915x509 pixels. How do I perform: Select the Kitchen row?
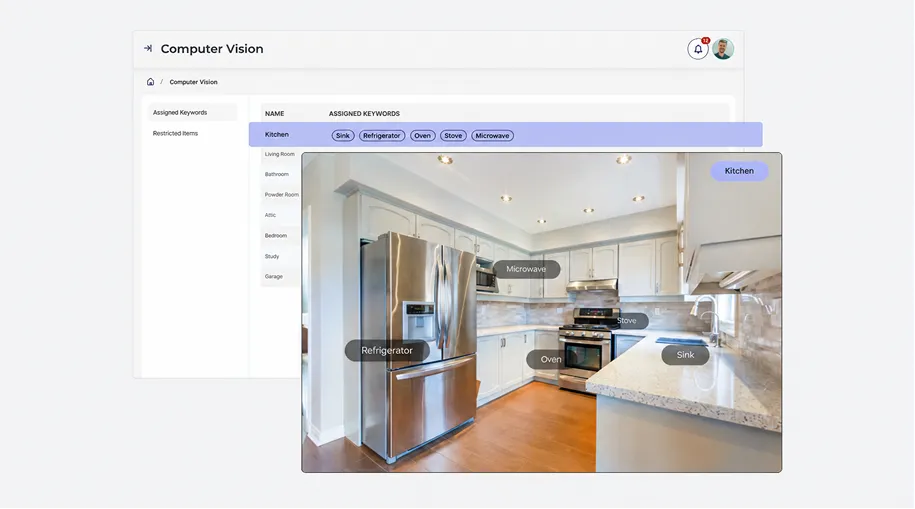[505, 134]
